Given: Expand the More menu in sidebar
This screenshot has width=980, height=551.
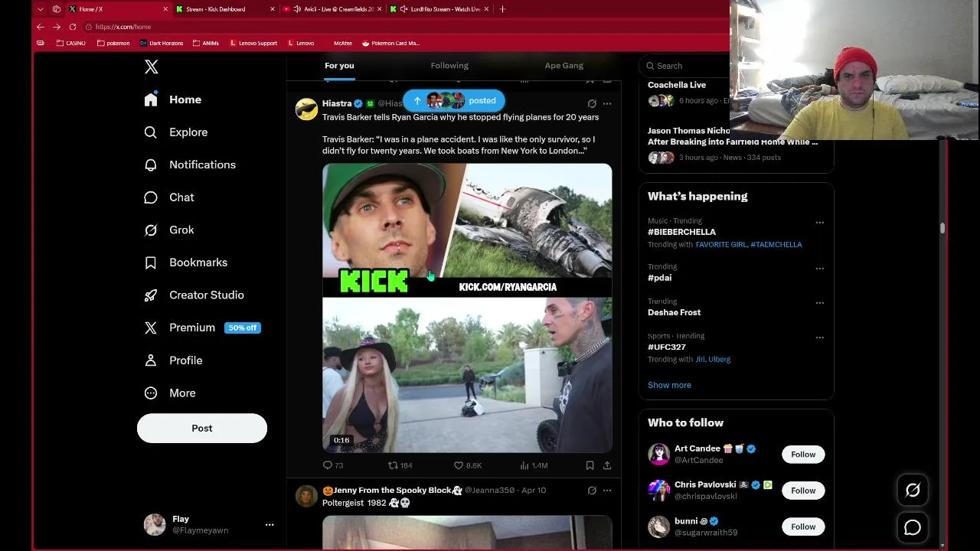Looking at the screenshot, I should (169, 393).
